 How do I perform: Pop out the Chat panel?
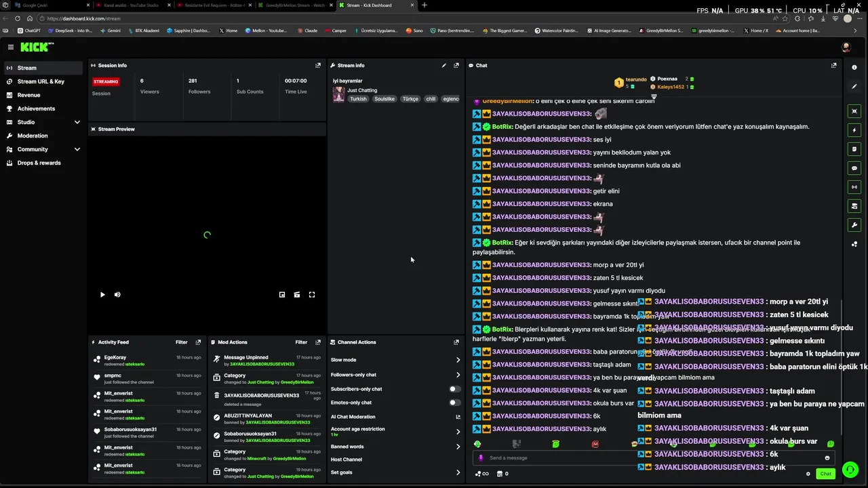833,66
